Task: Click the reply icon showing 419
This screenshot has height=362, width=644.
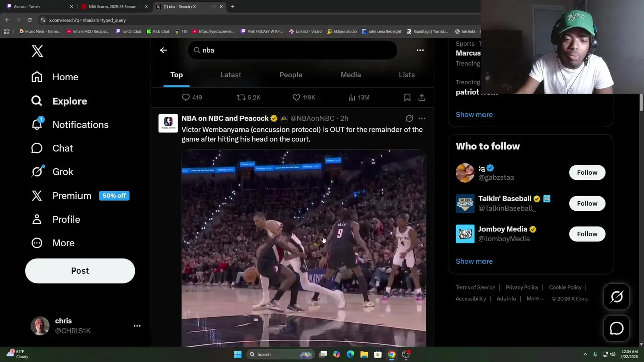Action: [x=192, y=97]
